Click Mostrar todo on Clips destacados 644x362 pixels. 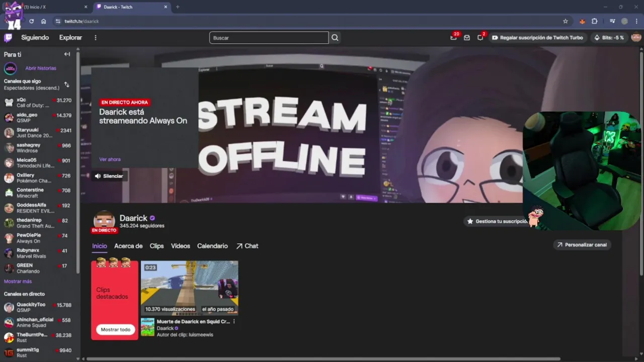[115, 330]
